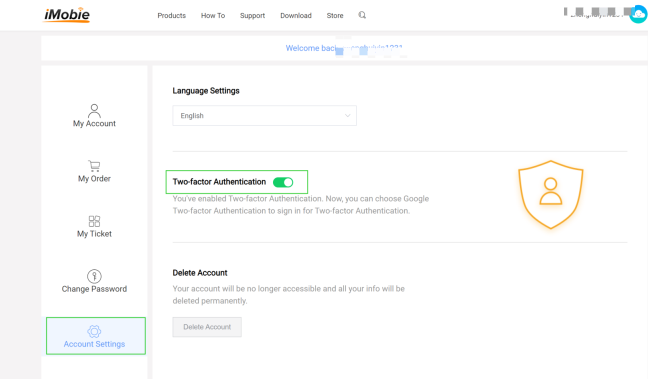Select the My Order cart icon

[x=94, y=166]
